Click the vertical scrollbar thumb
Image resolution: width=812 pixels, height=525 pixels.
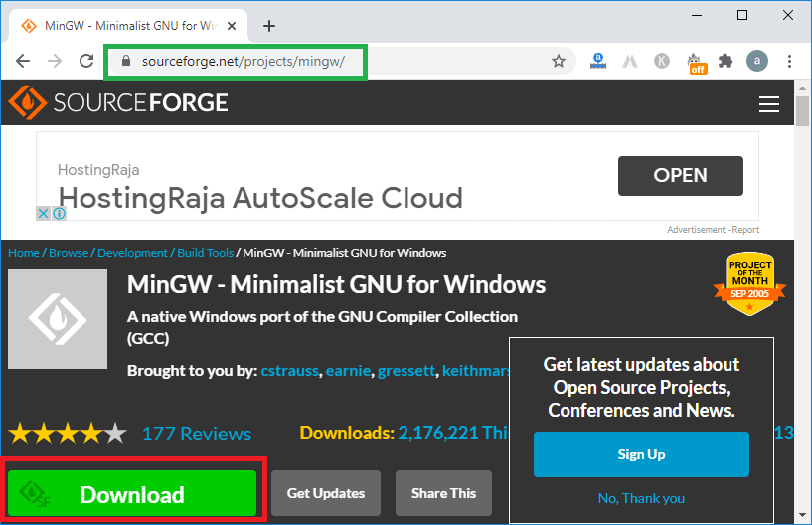click(802, 111)
